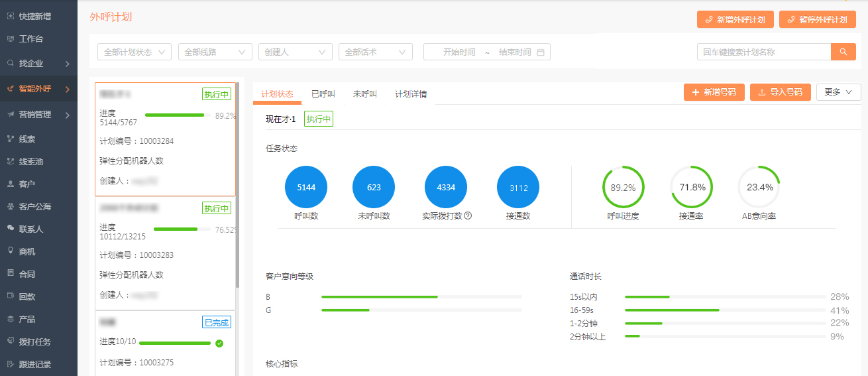Viewport: 868px width, 376px height.
Task: Go to 拨打任务 in the sidebar
Action: [34, 342]
